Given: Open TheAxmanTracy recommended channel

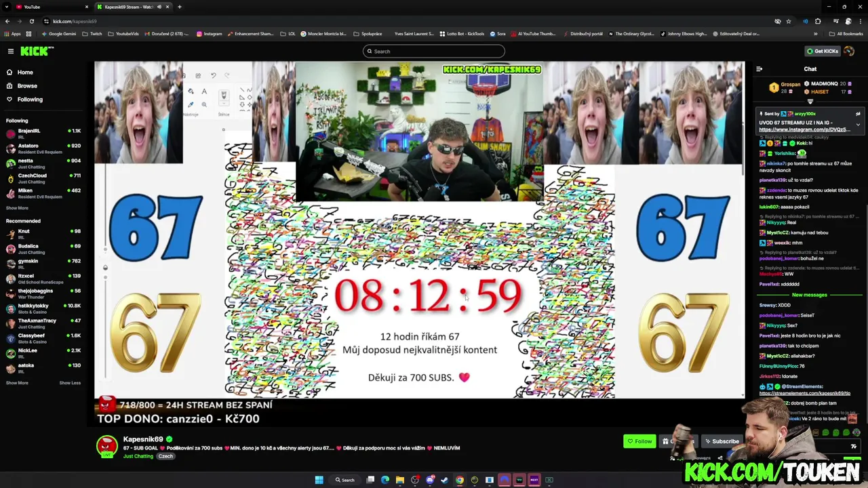Looking at the screenshot, I should click(43, 323).
